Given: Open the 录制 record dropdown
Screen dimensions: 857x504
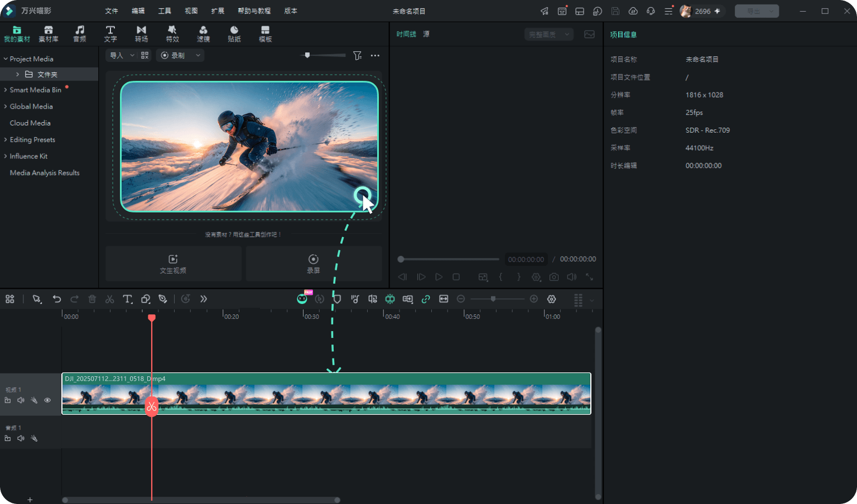Looking at the screenshot, I should (180, 55).
